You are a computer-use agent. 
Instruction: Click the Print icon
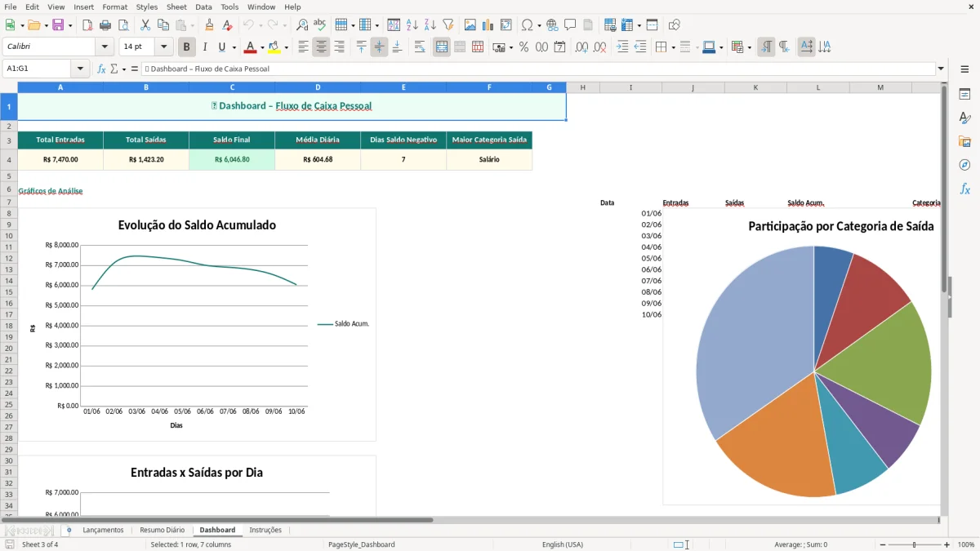(105, 25)
